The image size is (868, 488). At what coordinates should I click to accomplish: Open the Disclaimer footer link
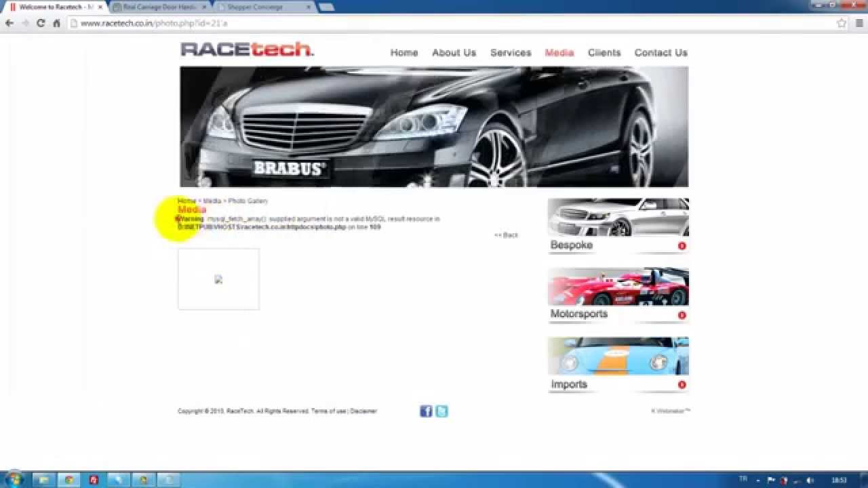coord(363,411)
